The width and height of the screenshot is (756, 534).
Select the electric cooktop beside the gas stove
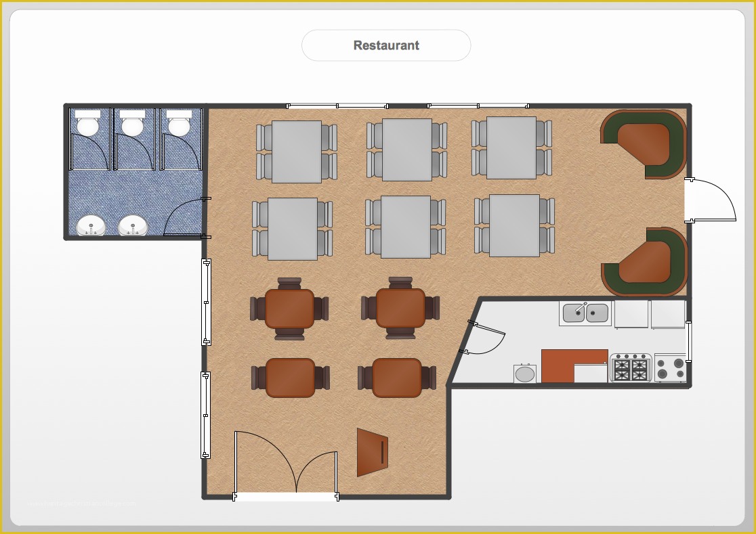[670, 369]
